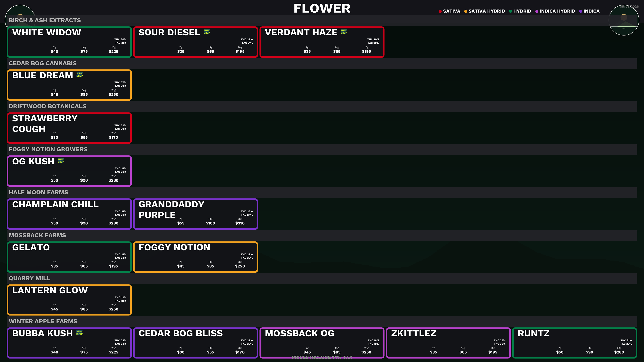Click White Widow's $225 28g price
This screenshot has width=644, height=362.
[x=113, y=51]
